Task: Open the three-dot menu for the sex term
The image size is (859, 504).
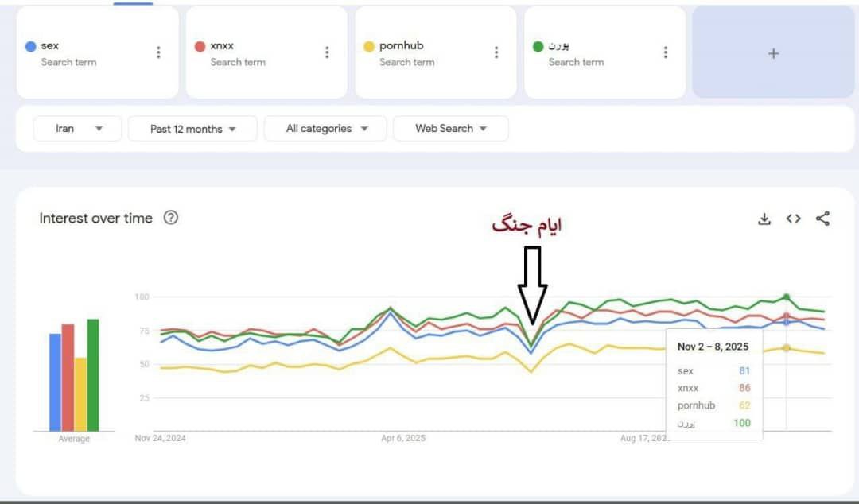Action: click(158, 52)
